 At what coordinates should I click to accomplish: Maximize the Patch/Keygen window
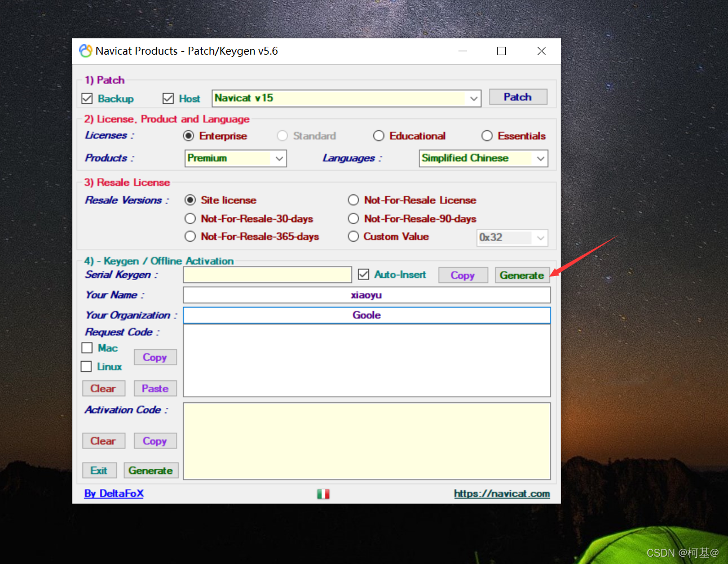[x=501, y=51]
